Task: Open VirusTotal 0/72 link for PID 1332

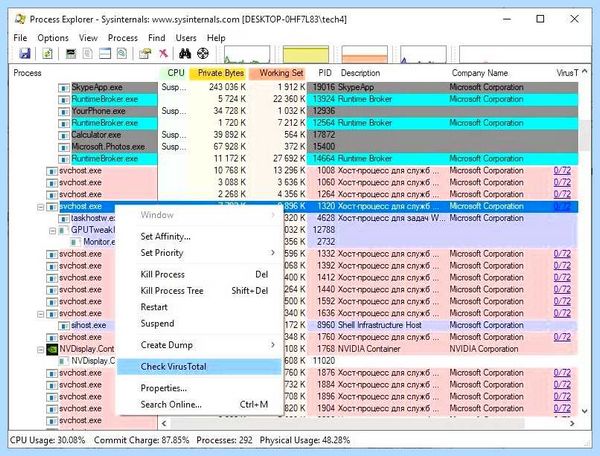Action: click(x=562, y=254)
